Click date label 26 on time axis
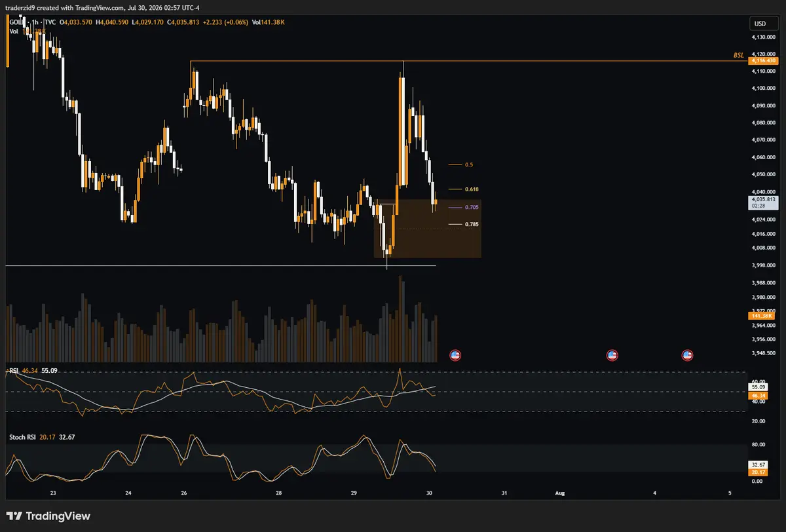786x532 pixels. coord(185,492)
